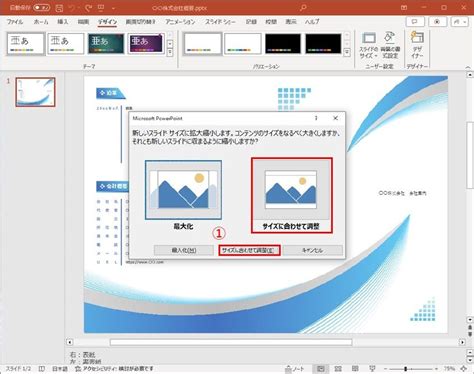Click the スライド 1/2 status text
The width and height of the screenshot is (474, 374).
click(x=18, y=369)
